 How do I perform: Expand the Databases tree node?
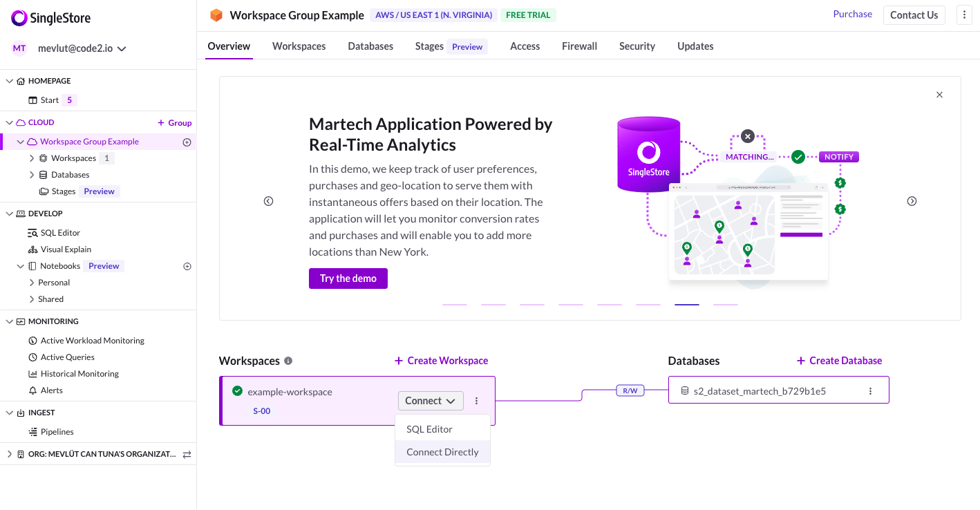[x=32, y=175]
